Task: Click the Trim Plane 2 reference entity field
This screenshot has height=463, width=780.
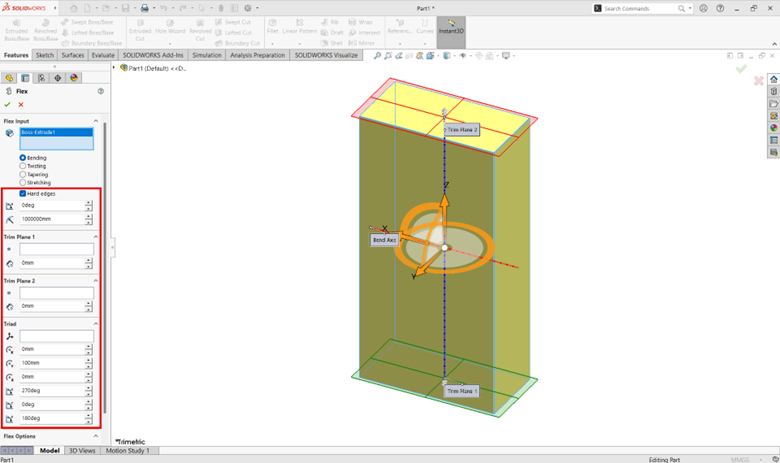Action: pyautogui.click(x=56, y=293)
